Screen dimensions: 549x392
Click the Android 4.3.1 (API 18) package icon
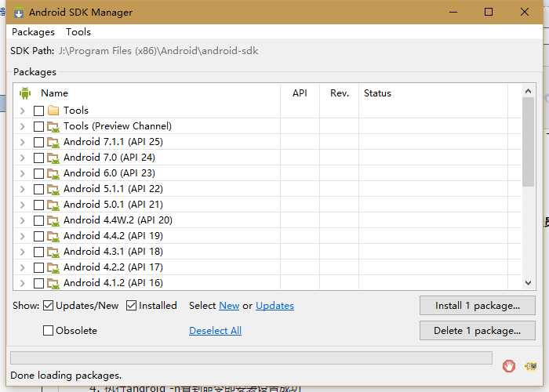53,252
